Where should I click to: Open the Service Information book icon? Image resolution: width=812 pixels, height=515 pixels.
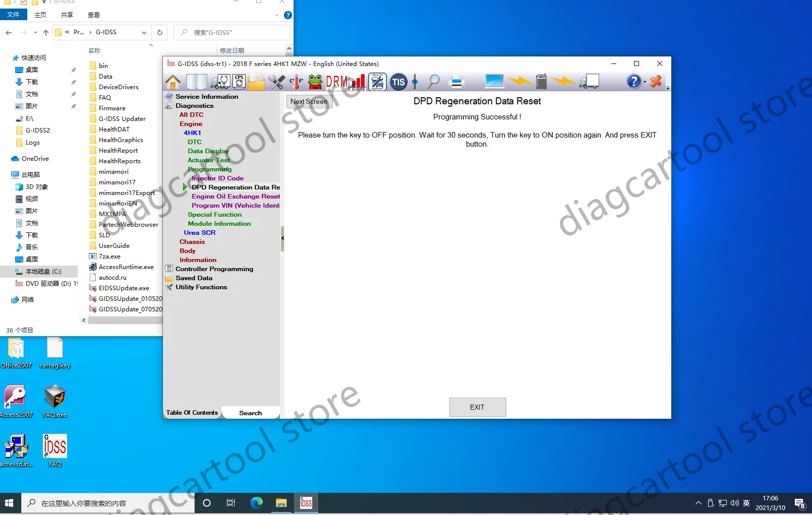[x=196, y=82]
